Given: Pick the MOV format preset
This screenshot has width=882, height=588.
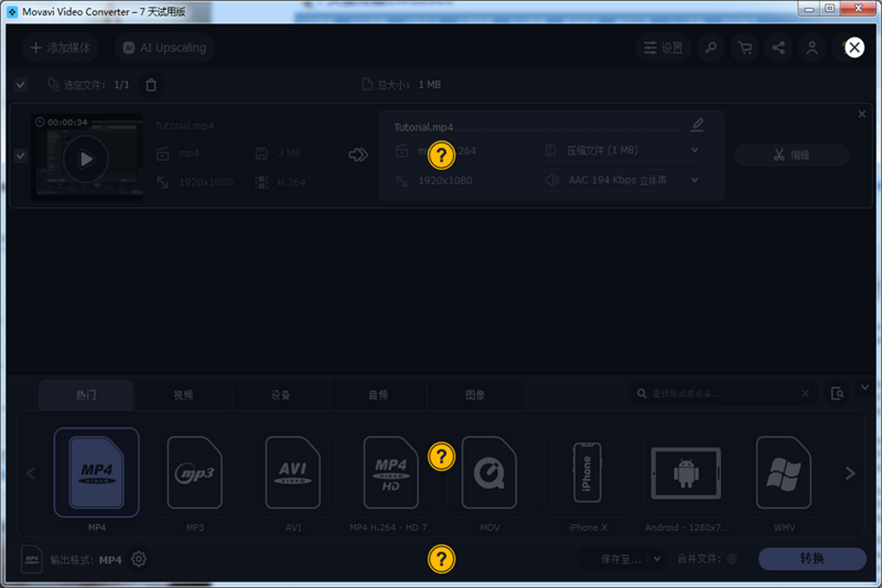Looking at the screenshot, I should click(x=490, y=473).
